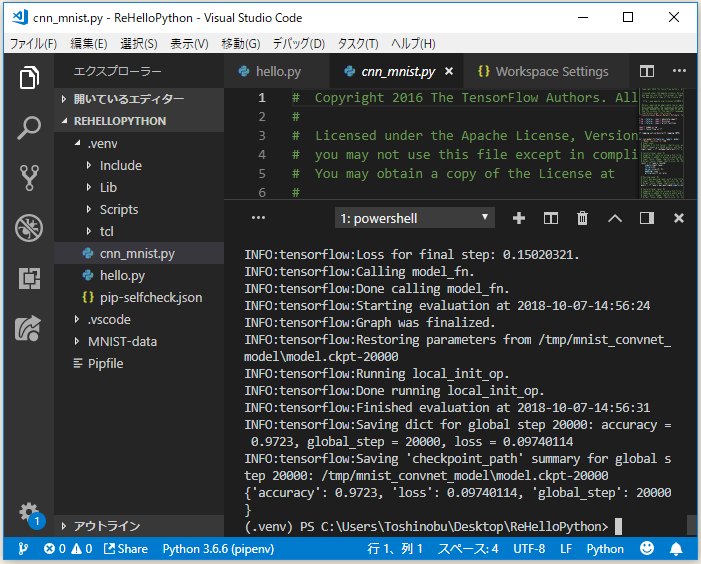Select cnn_mnist.py in explorer tree

pos(139,253)
